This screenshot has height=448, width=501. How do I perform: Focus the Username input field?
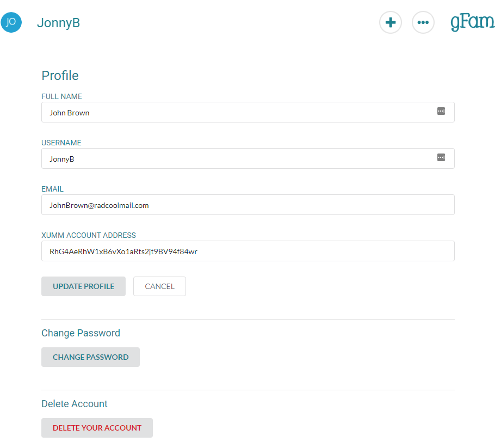point(248,158)
